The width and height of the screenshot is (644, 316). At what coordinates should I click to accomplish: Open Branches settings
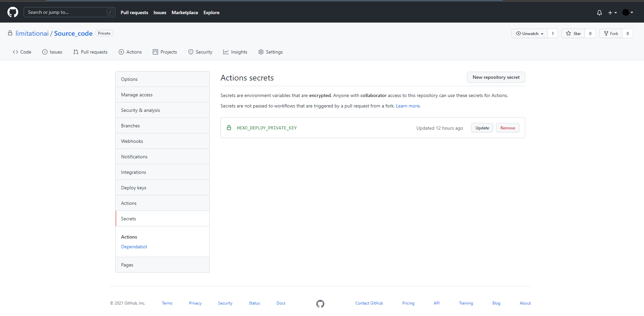[163, 126]
